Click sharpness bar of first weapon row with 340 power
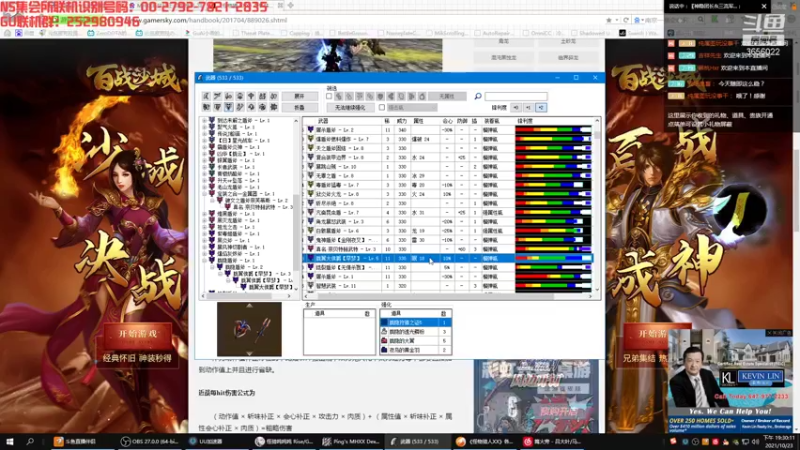Image resolution: width=800 pixels, height=450 pixels. pyautogui.click(x=553, y=130)
